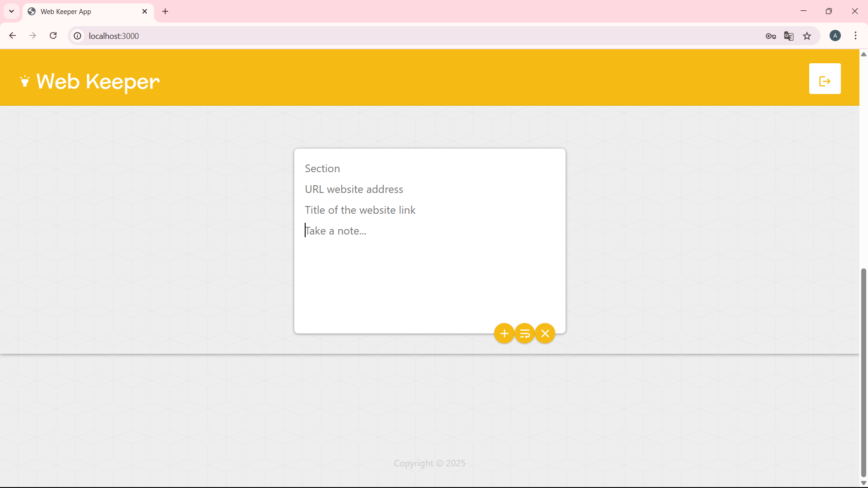The width and height of the screenshot is (868, 488).
Task: Close the Web Keeper App tab
Action: click(x=145, y=11)
